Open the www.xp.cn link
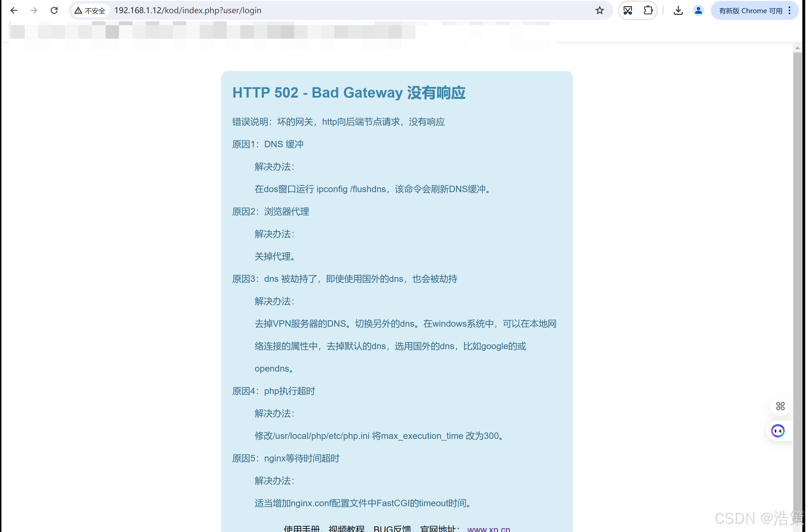Viewport: 806px width, 532px height. [489, 529]
